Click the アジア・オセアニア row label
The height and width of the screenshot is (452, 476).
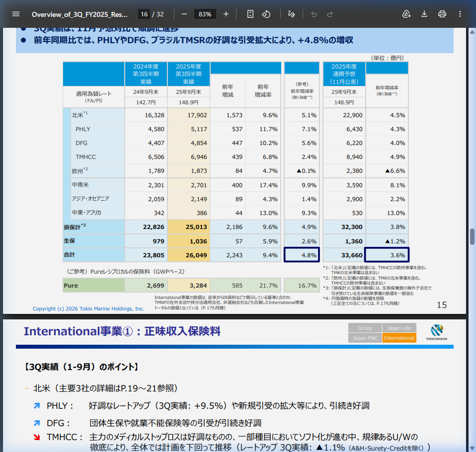(x=90, y=199)
